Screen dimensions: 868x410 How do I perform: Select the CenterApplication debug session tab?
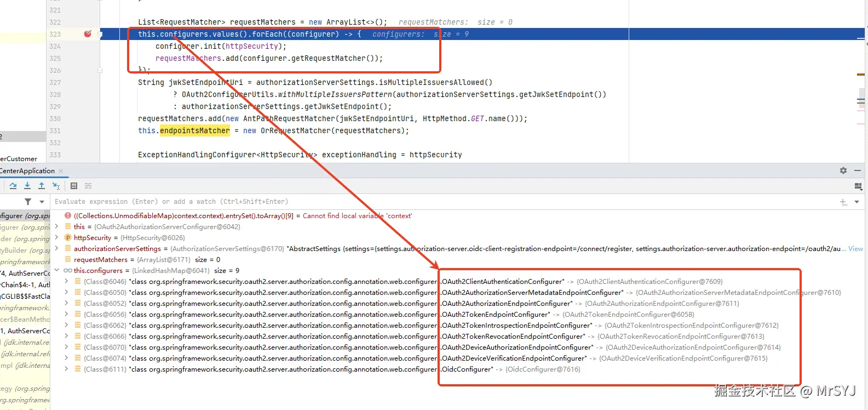tap(27, 171)
